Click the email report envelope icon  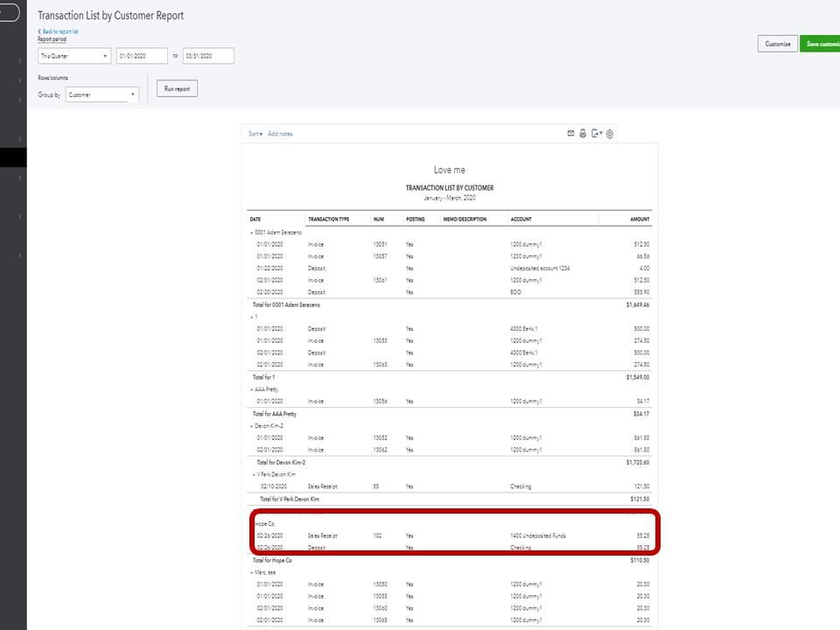coord(570,133)
